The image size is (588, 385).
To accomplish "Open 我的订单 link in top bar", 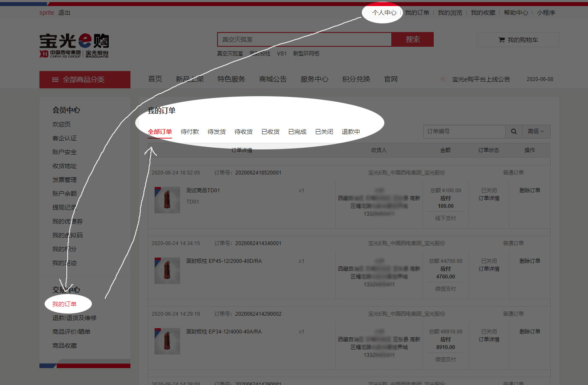I will 417,13.
